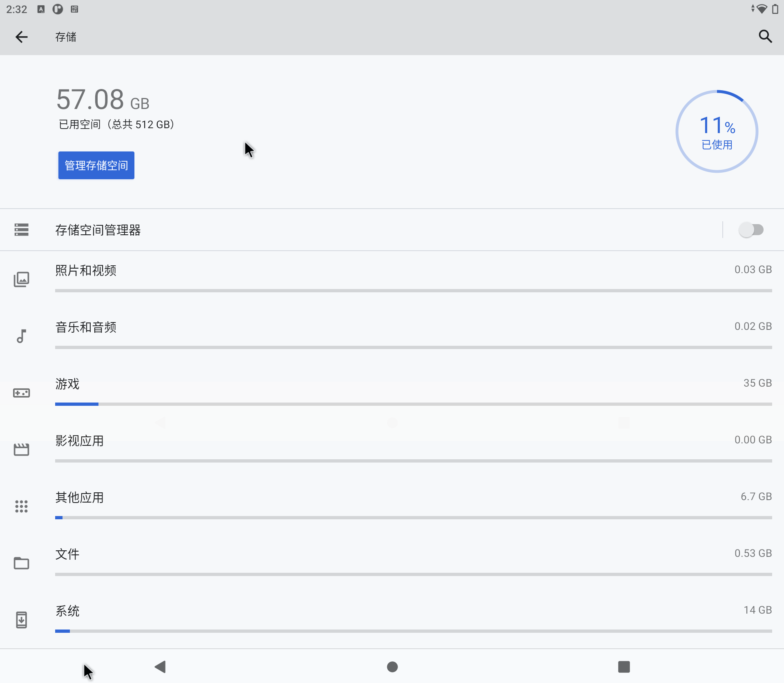Image resolution: width=784 pixels, height=683 pixels.
Task: Click the HDMI status bar notification icon
Action: 74,9
